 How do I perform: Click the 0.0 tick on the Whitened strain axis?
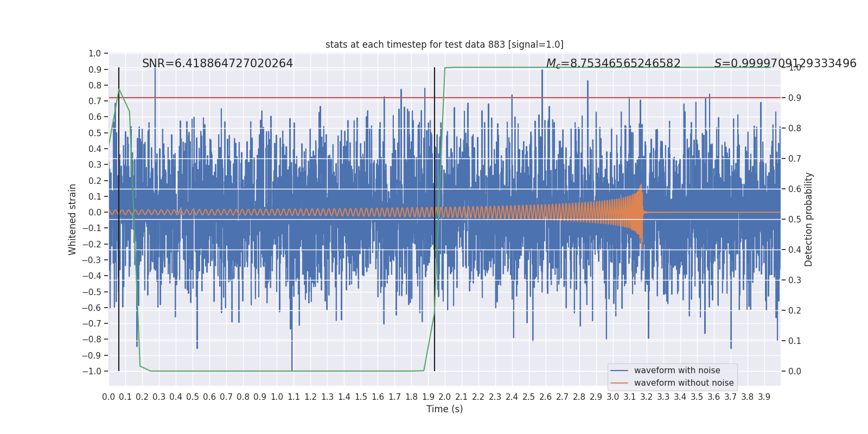(x=95, y=212)
